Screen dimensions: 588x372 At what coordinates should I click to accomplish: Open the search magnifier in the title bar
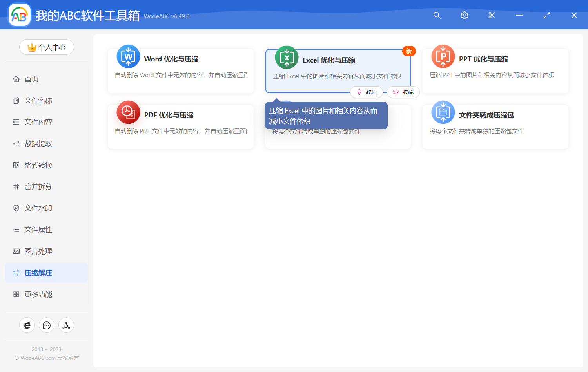point(437,15)
